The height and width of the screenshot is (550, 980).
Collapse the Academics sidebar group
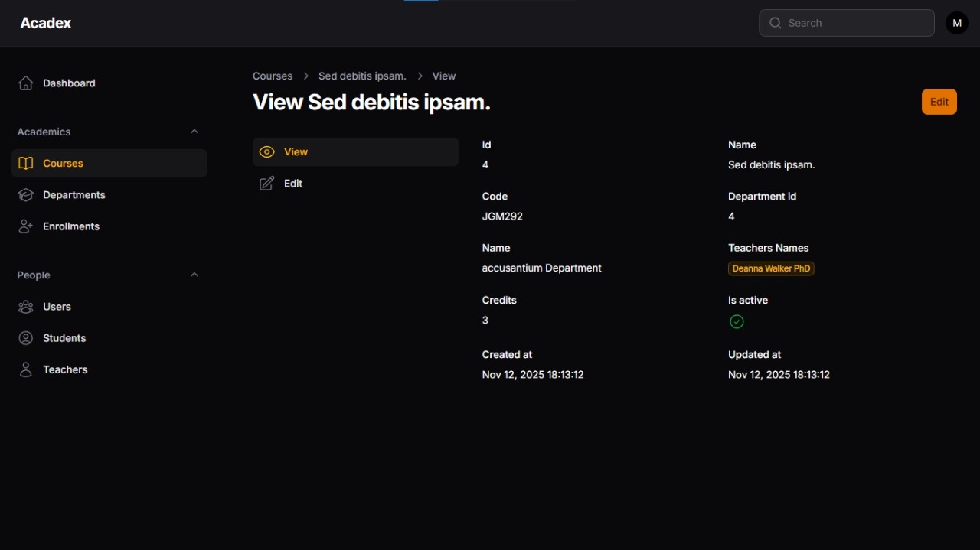pos(194,132)
